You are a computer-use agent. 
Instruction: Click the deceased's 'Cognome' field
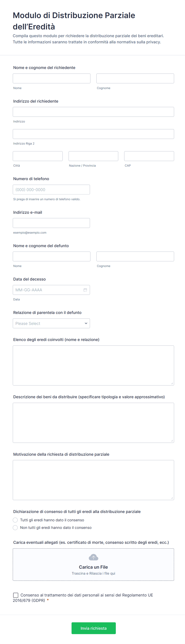(x=135, y=256)
